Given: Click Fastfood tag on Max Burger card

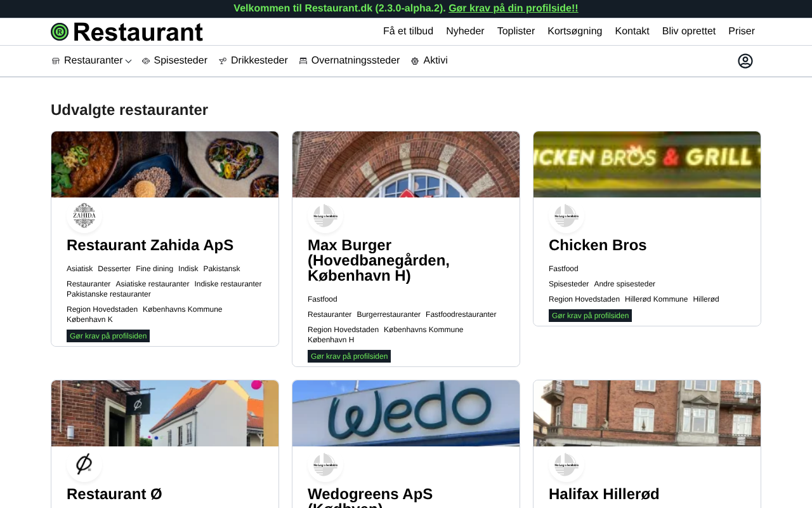Looking at the screenshot, I should pyautogui.click(x=322, y=299).
